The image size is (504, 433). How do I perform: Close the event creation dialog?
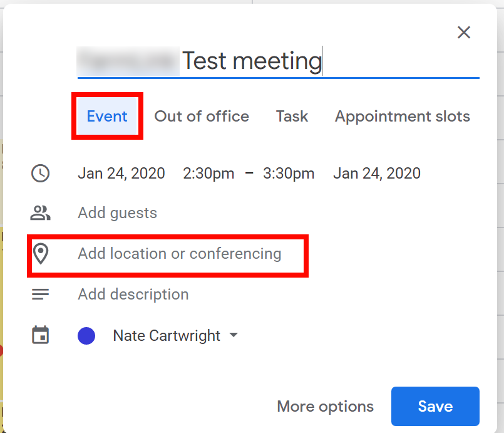[463, 33]
